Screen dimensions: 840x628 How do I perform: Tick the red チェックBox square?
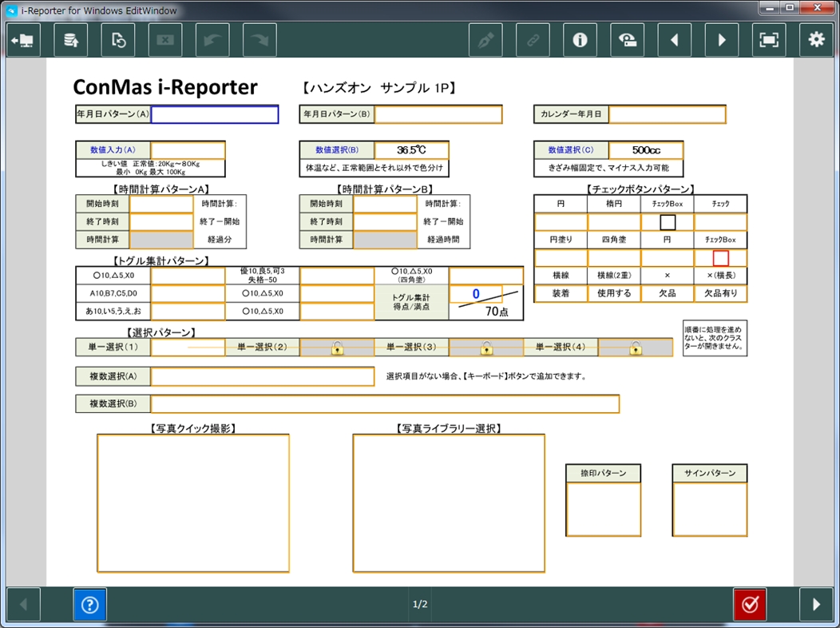click(720, 258)
